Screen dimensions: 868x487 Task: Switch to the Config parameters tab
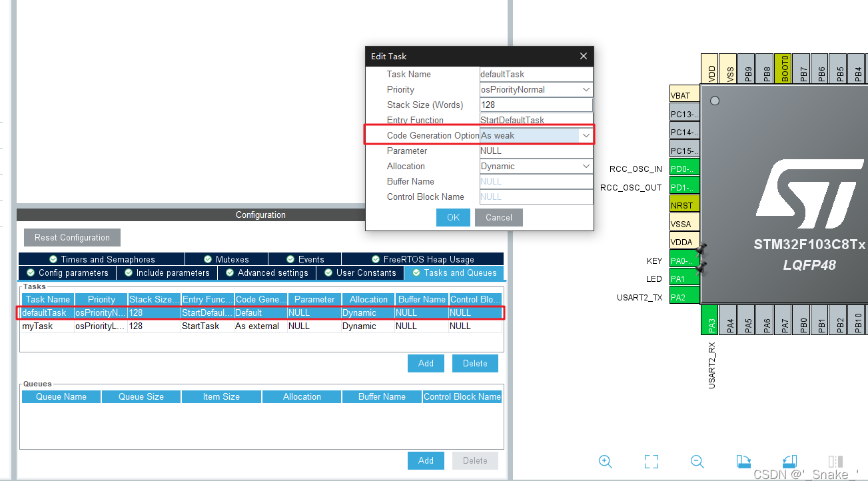pos(67,272)
